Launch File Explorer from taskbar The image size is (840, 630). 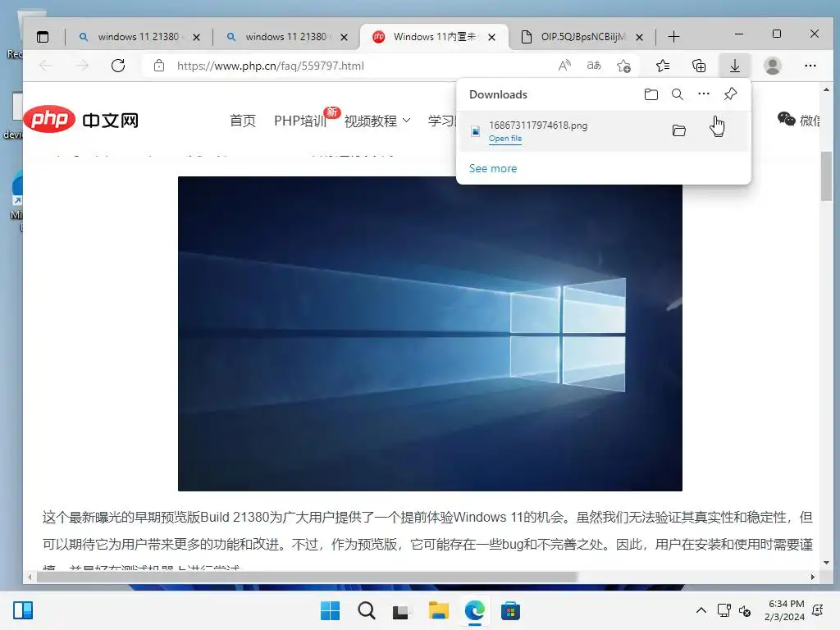tap(438, 610)
